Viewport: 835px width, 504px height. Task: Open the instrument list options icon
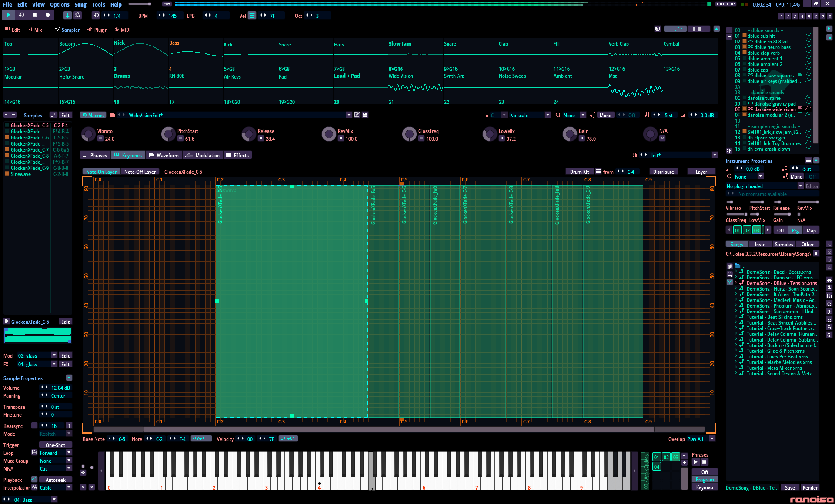[808, 160]
